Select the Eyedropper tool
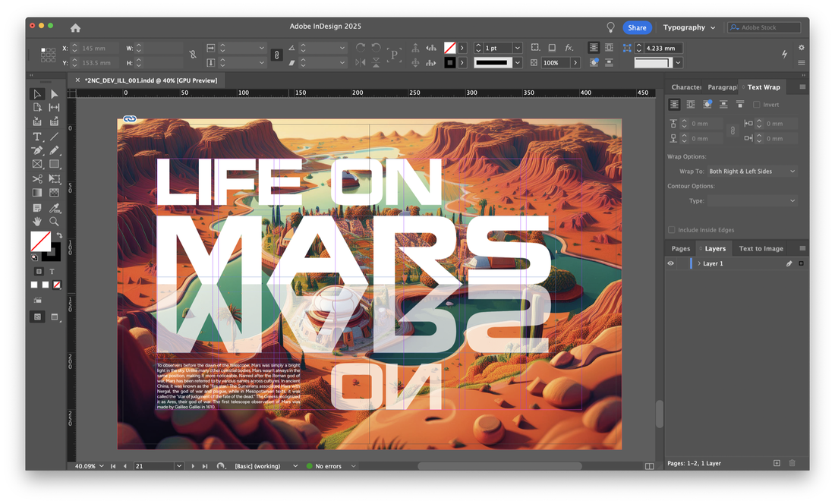The height and width of the screenshot is (504, 835). click(55, 207)
